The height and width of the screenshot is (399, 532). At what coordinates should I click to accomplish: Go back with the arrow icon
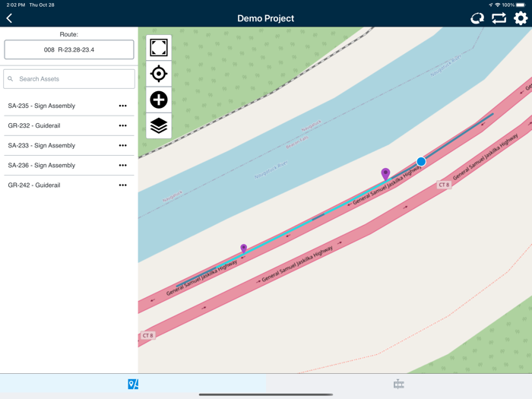click(9, 18)
